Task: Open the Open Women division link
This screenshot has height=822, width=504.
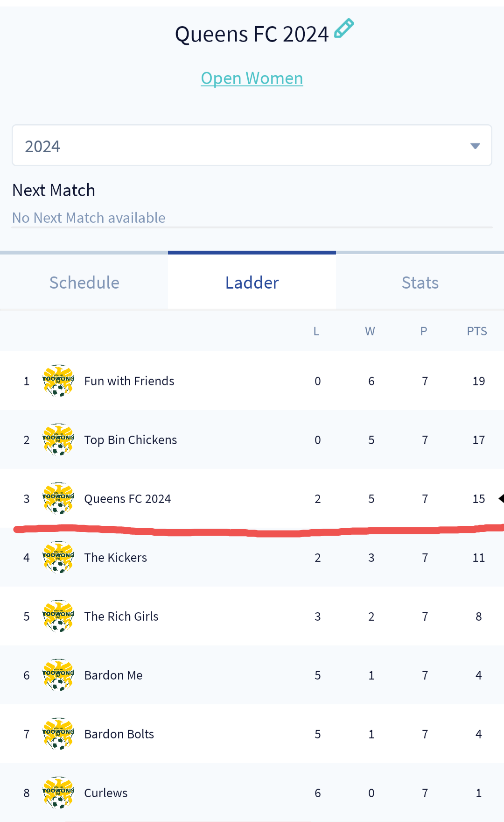Action: point(252,78)
